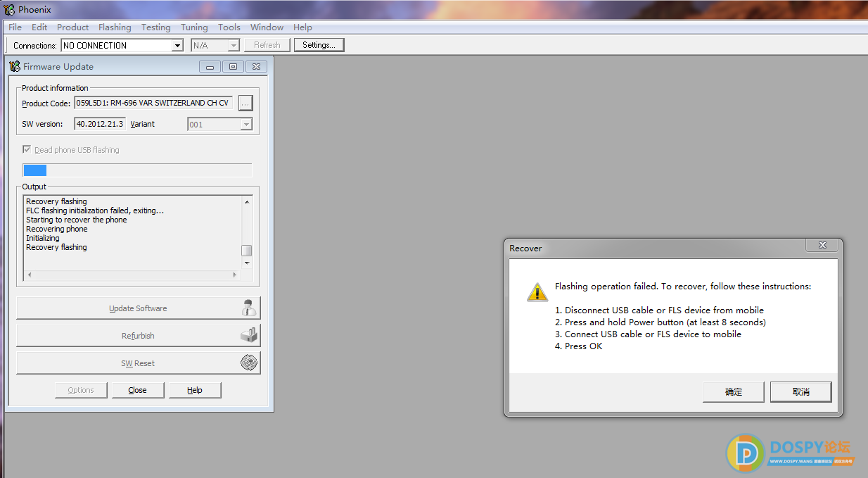Viewport: 868px width, 478px height.
Task: Toggle Dead phone USB flashing checkbox
Action: click(27, 150)
